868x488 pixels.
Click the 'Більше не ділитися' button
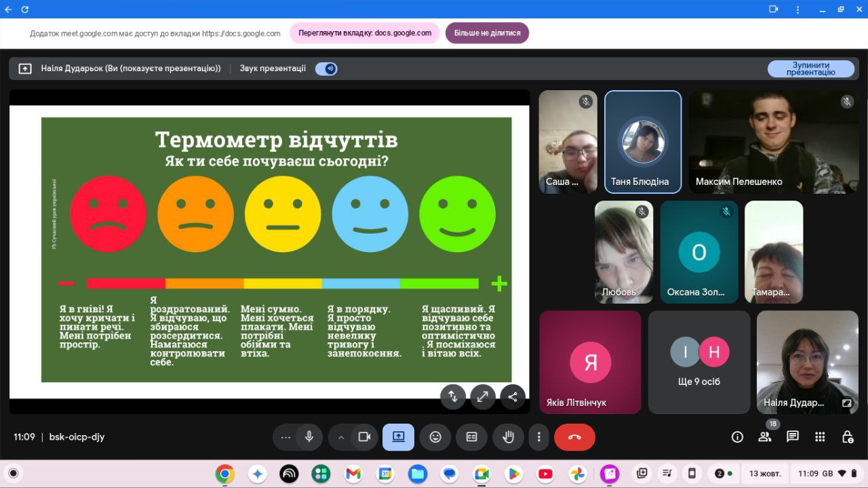pos(487,33)
